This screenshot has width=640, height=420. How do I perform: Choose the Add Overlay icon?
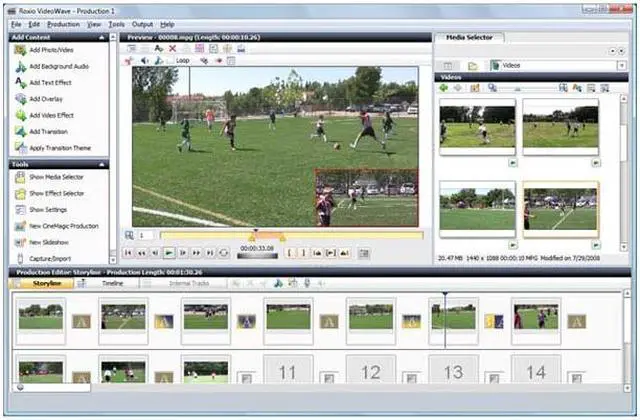20,99
